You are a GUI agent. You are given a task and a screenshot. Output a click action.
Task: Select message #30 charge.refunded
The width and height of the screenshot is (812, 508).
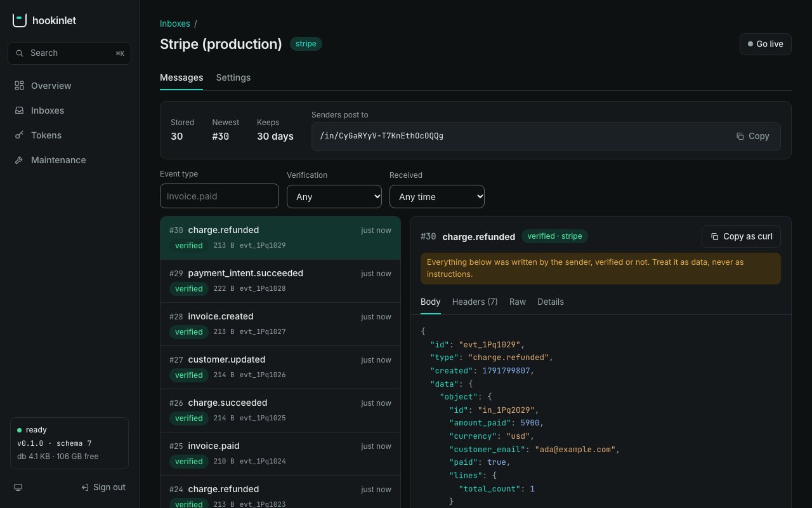point(280,238)
